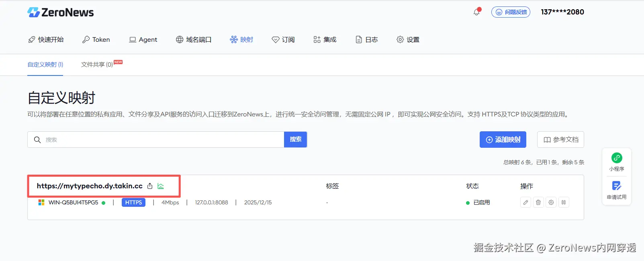
Task: Open account menu 137****2080
Action: (562, 12)
